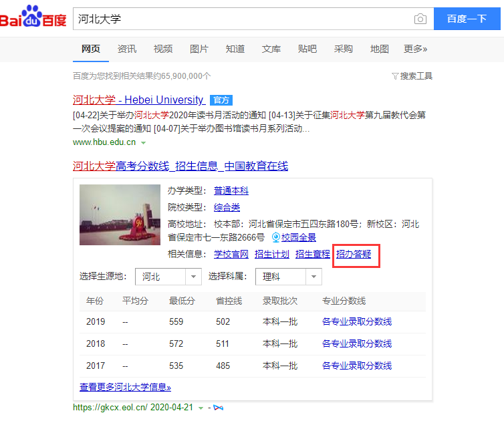Open the 招办答疑 link

click(354, 254)
